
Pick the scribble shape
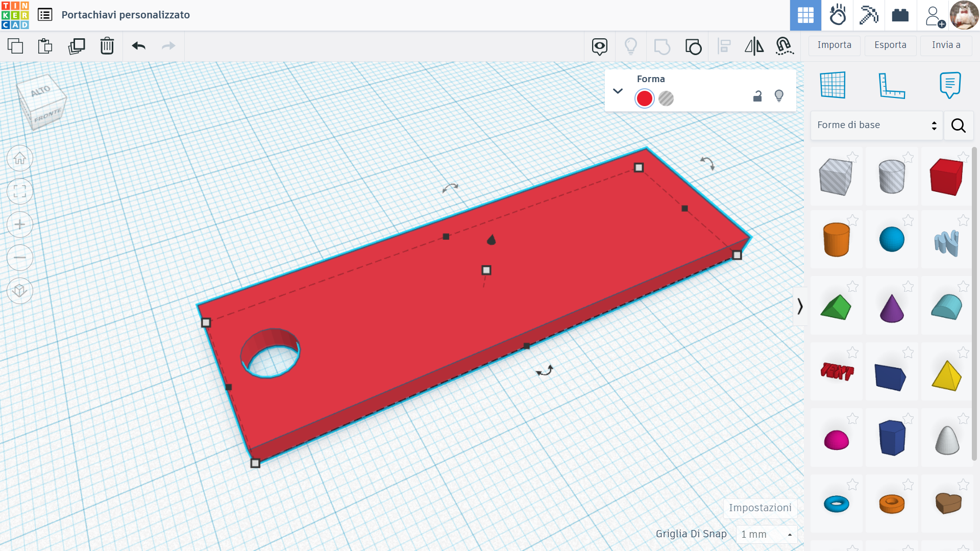[946, 242]
